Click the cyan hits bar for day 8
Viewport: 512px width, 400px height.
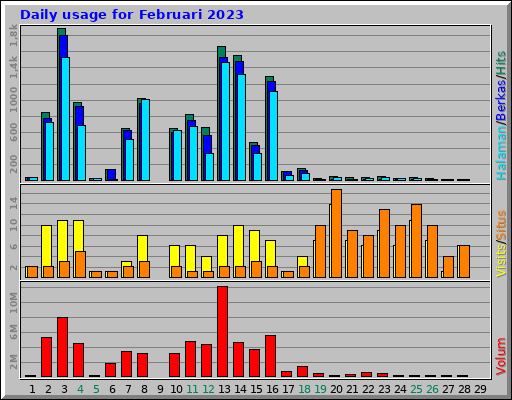(x=146, y=140)
